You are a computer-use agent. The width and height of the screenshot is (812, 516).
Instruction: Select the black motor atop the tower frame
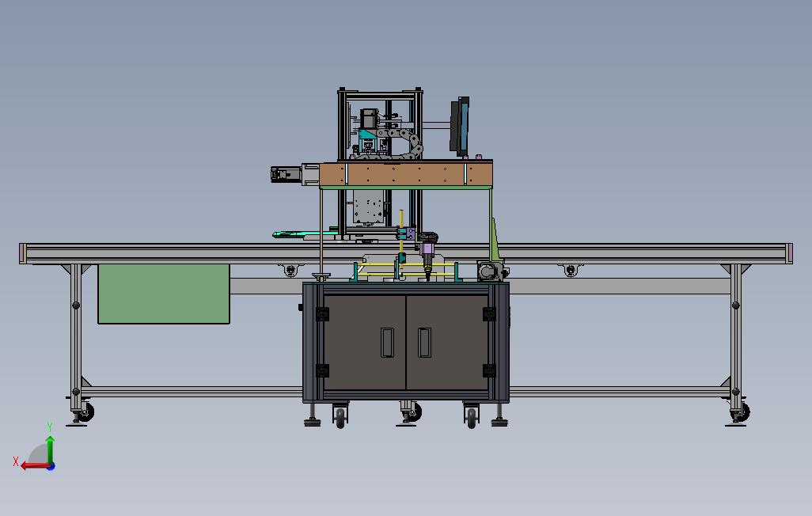(x=368, y=118)
